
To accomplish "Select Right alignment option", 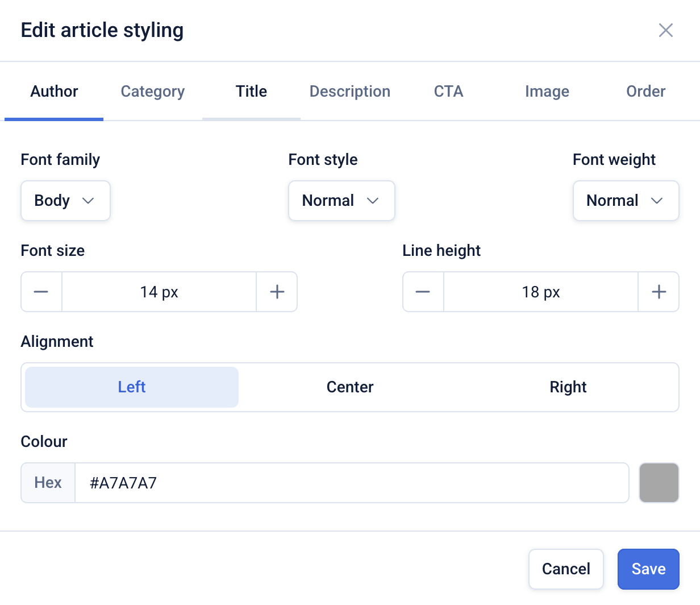I will pyautogui.click(x=568, y=387).
